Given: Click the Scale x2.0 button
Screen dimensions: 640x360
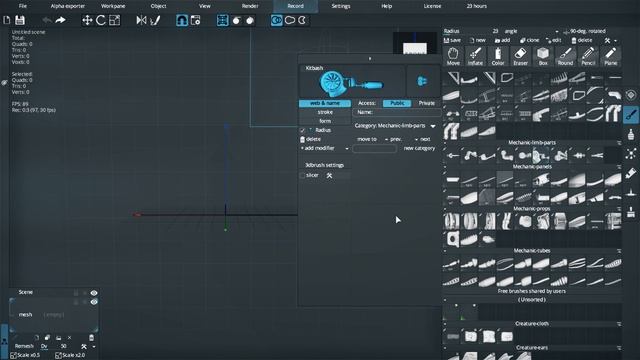Looking at the screenshot, I should pyautogui.click(x=70, y=356).
